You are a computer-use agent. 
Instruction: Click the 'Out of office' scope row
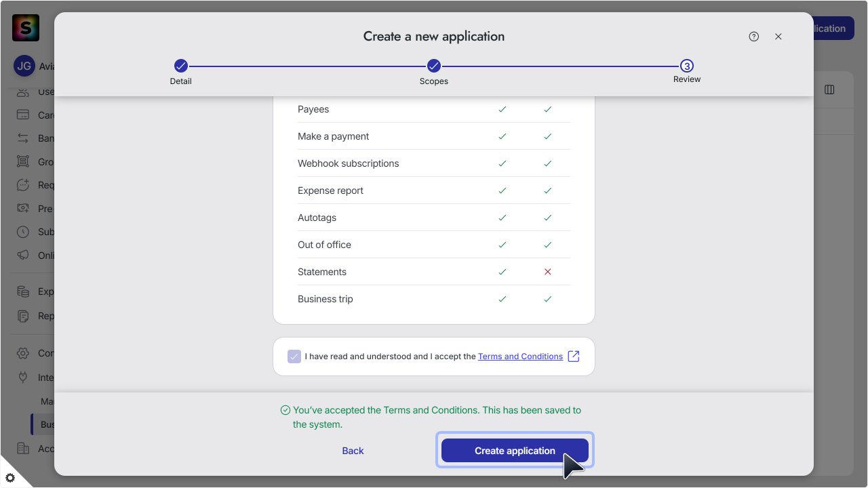(x=434, y=245)
